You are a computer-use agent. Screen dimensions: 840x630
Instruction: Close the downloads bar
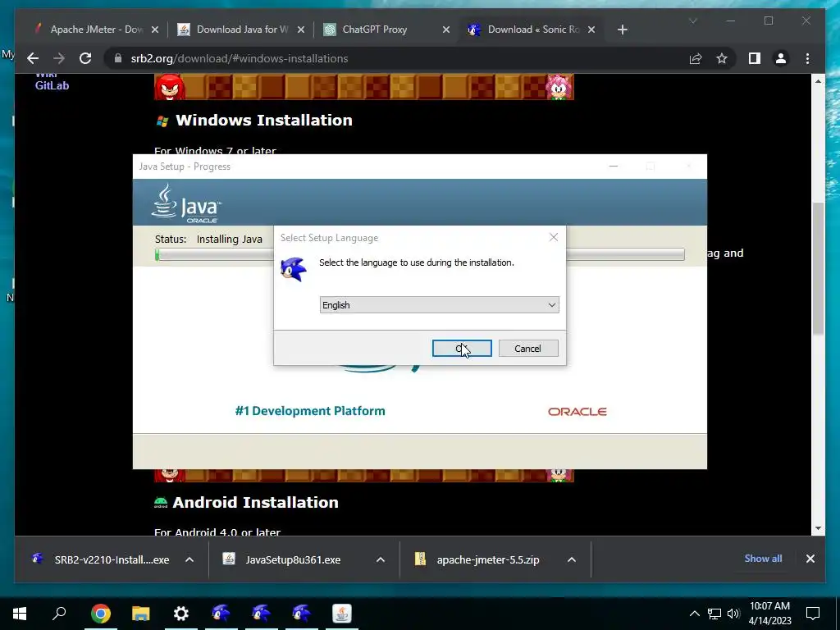[810, 559]
